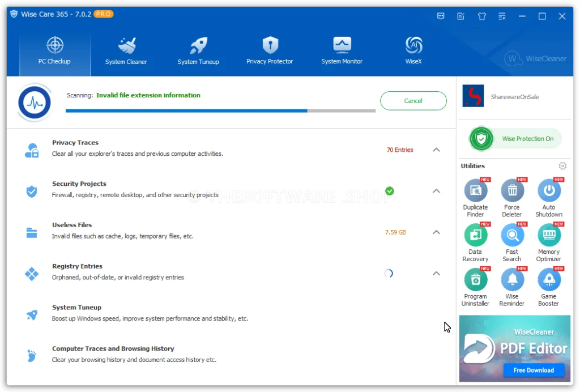Open Fast Search
This screenshot has width=580, height=392.
[x=512, y=236]
